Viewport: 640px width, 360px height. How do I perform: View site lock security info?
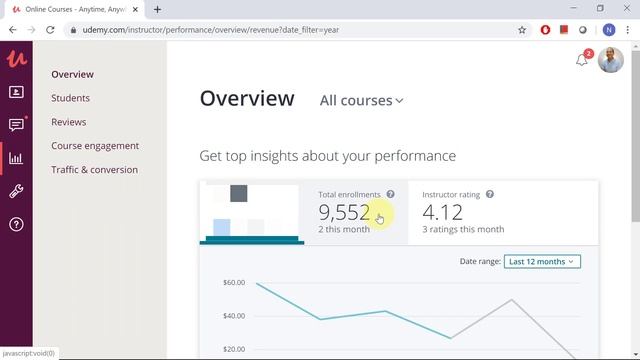(73, 30)
